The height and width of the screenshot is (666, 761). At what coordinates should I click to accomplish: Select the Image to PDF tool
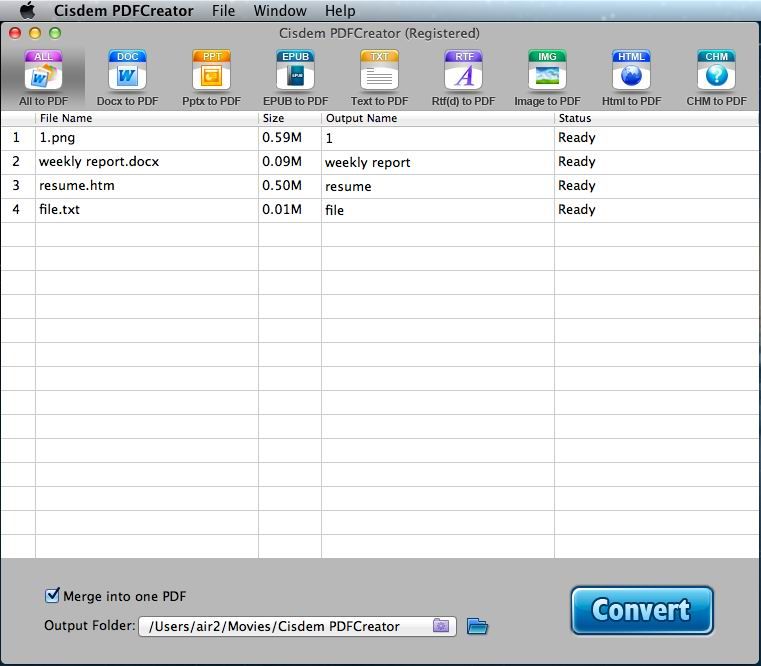[547, 78]
